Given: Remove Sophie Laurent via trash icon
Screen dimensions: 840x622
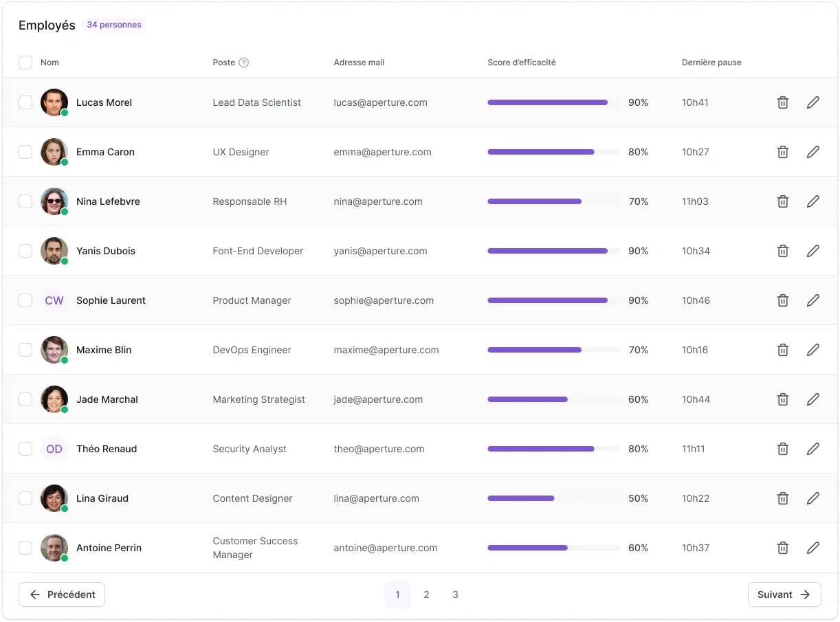Looking at the screenshot, I should tap(782, 300).
